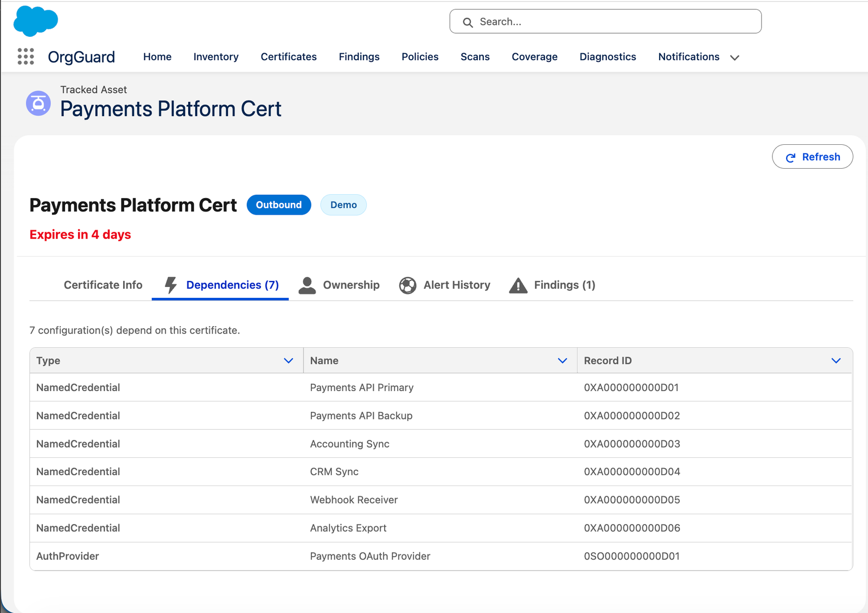
Task: Open the Type column header menu
Action: click(289, 361)
